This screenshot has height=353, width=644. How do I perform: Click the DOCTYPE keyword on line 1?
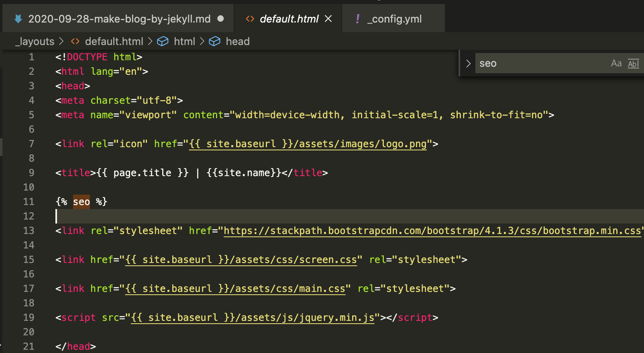point(87,57)
